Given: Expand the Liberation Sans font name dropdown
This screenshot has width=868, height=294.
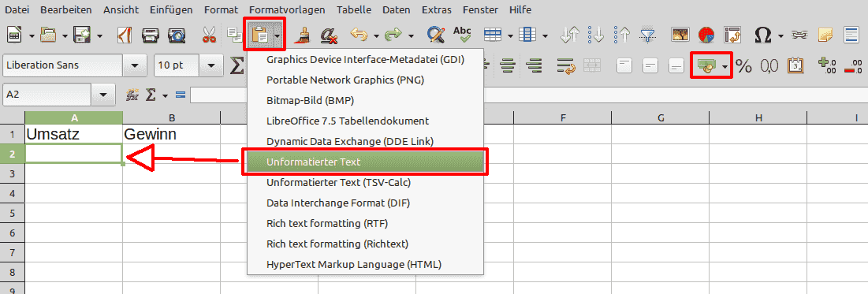Looking at the screenshot, I should click(135, 65).
